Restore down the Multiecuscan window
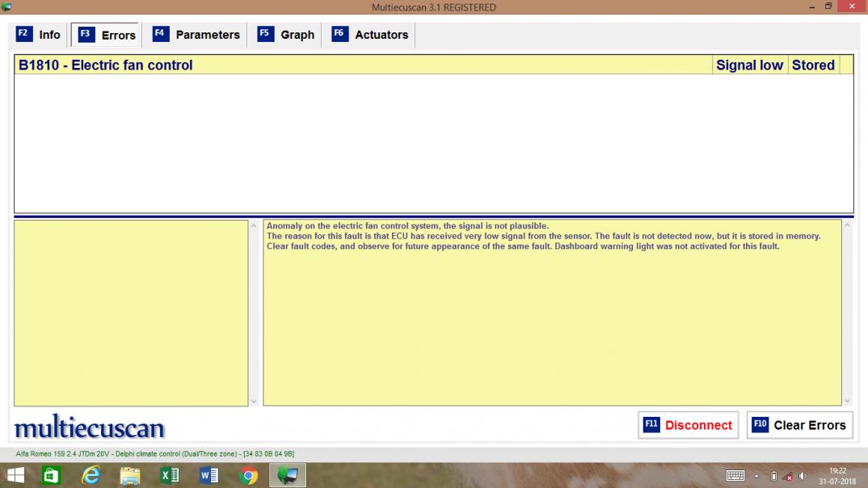Screen dimensions: 868x488 tap(828, 6)
